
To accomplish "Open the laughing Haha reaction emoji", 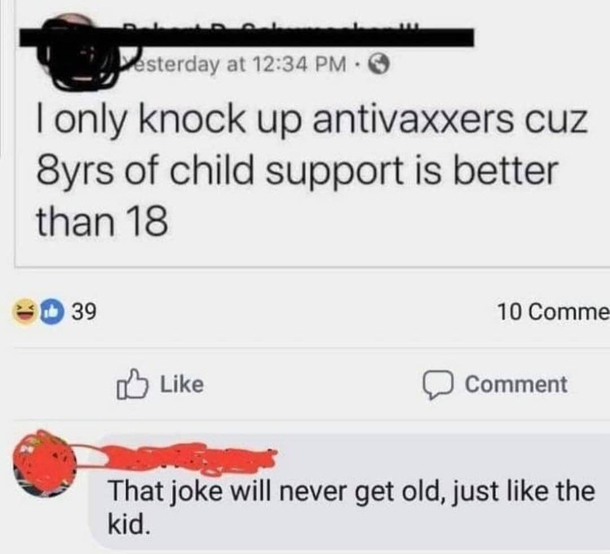I will click(x=25, y=312).
